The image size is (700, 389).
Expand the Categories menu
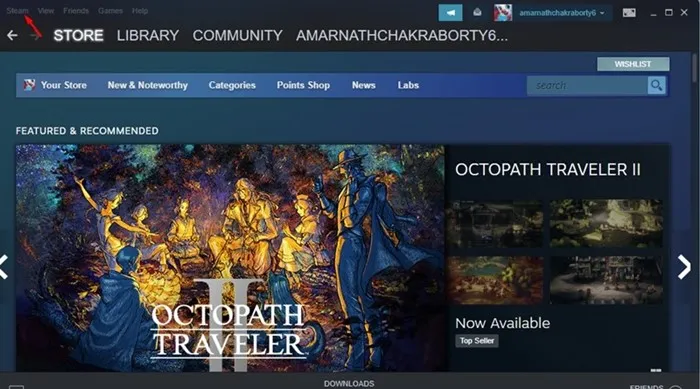coord(232,85)
